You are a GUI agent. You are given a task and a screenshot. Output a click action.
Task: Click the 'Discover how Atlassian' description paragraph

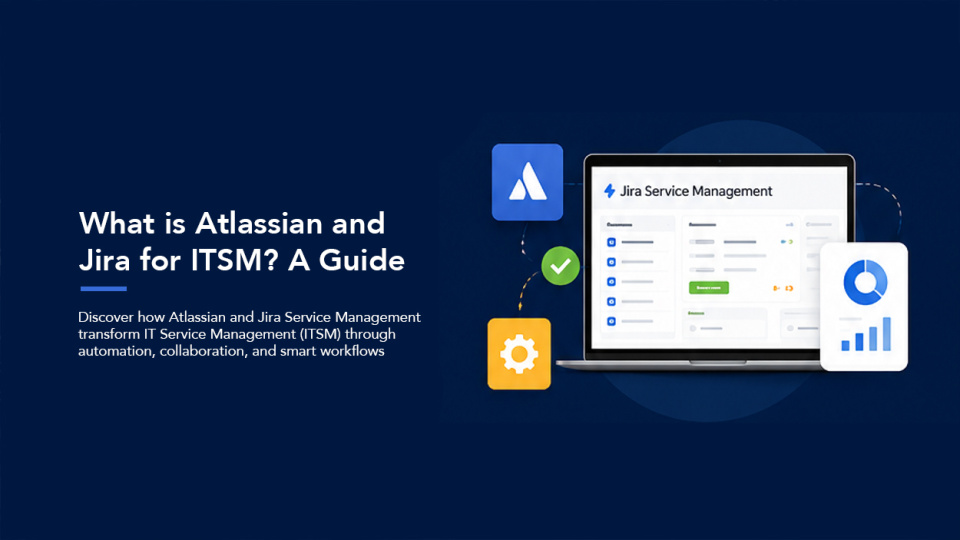tap(249, 334)
